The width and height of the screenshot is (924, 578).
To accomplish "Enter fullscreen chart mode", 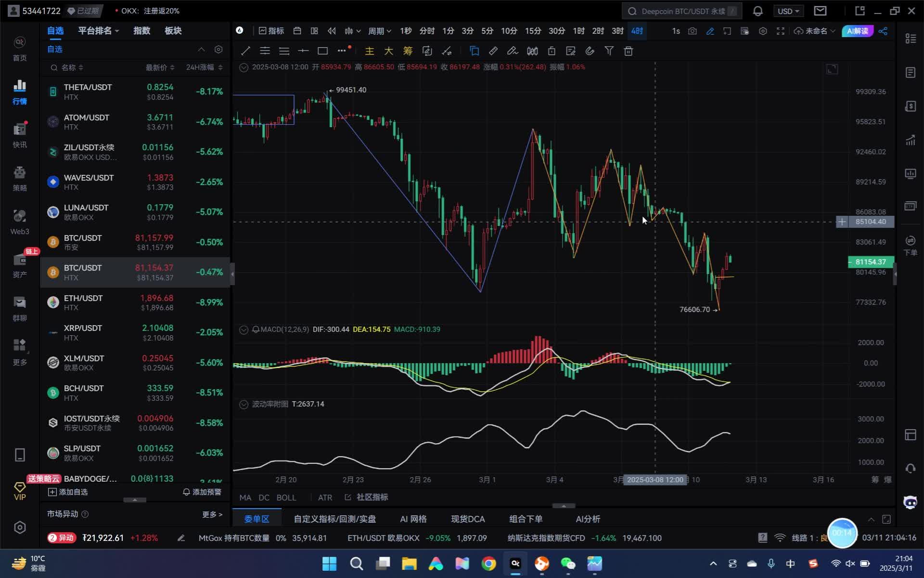I will coord(780,31).
